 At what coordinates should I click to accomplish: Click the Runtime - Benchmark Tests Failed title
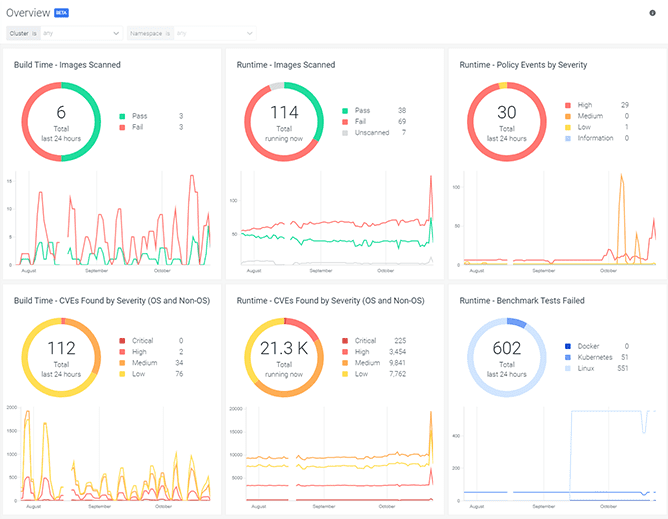tap(522, 300)
